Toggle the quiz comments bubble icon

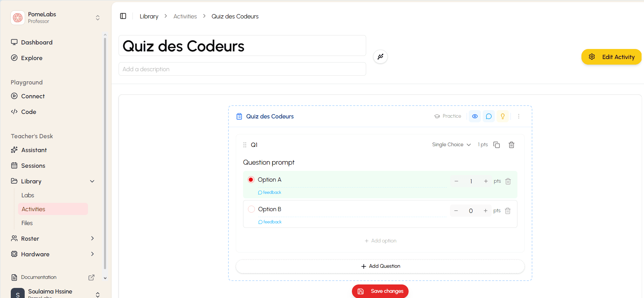pos(489,116)
